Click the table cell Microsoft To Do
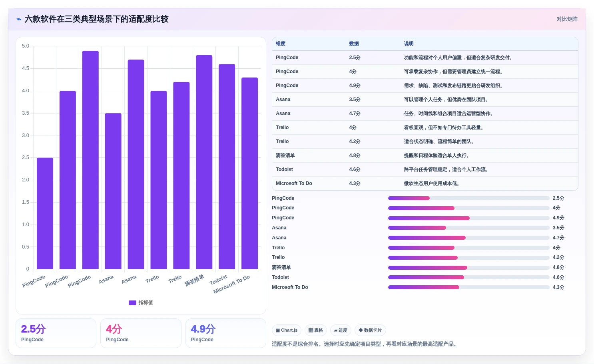594x364 pixels. click(294, 184)
